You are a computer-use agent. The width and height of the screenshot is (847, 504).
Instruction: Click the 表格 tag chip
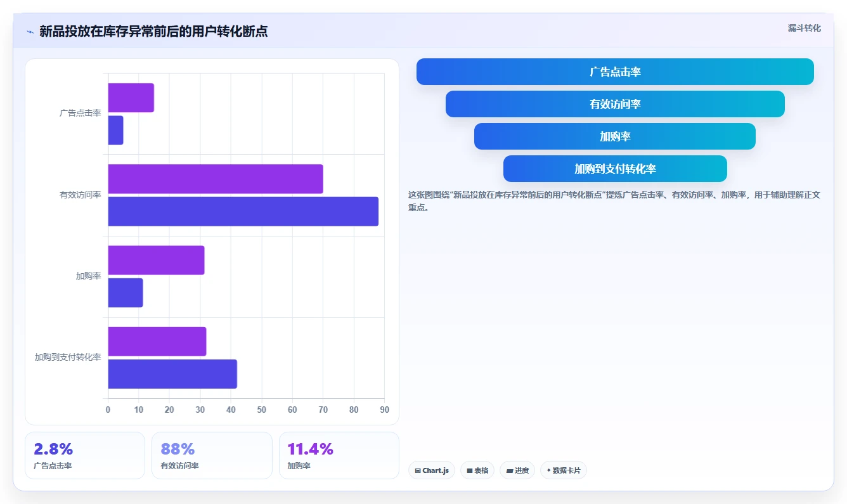[x=477, y=470]
